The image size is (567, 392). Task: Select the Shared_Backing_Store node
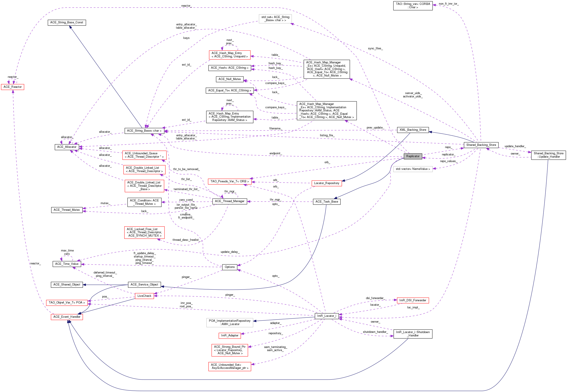tap(481, 145)
